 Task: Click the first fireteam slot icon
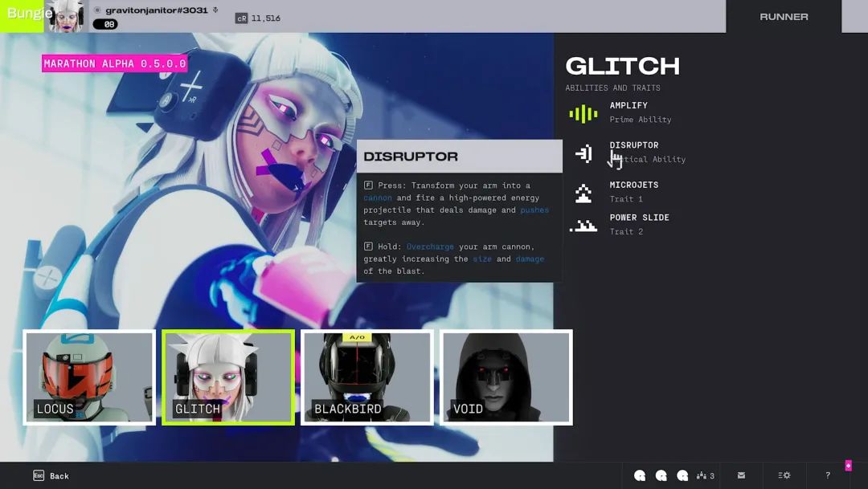point(640,475)
